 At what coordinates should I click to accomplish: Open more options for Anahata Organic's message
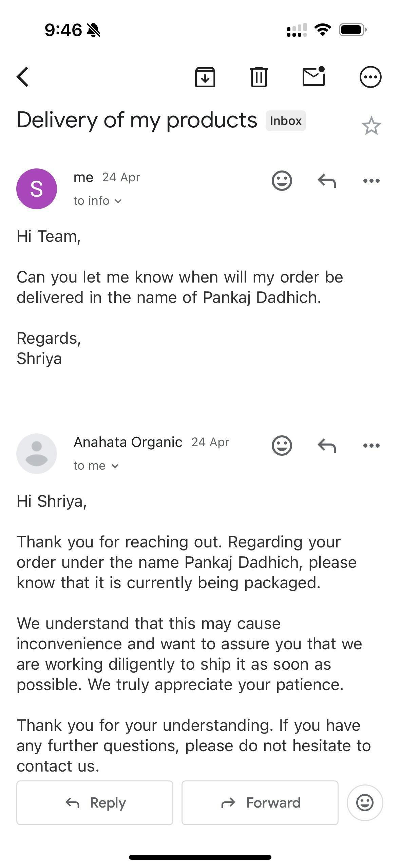point(371,445)
